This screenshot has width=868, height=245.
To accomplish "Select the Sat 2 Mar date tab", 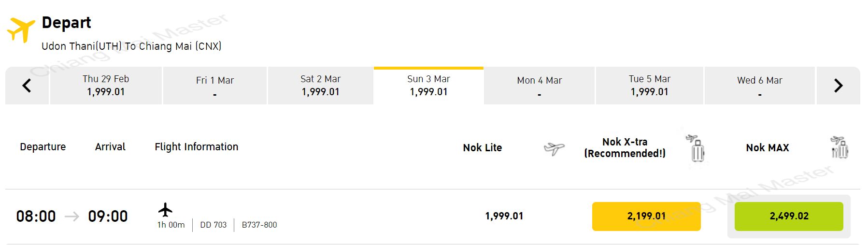I will coord(321,86).
